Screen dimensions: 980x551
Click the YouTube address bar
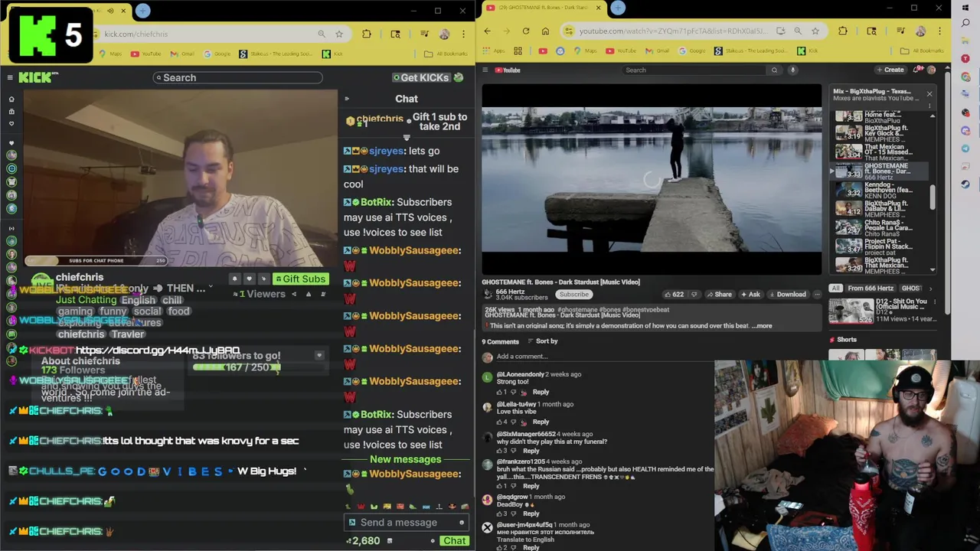coord(672,31)
